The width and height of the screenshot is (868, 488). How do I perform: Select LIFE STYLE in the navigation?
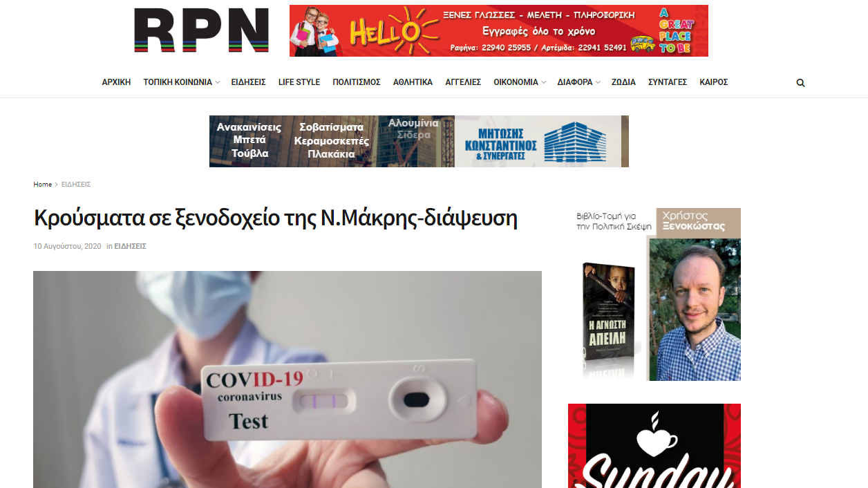click(x=299, y=82)
